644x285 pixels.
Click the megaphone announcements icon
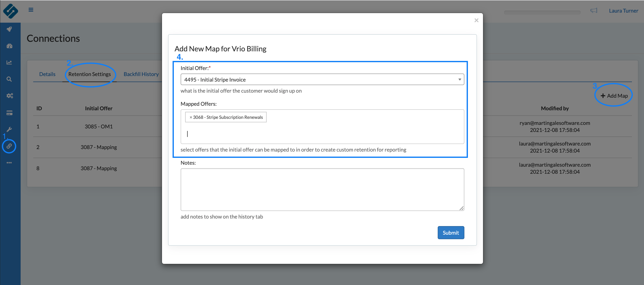[594, 11]
